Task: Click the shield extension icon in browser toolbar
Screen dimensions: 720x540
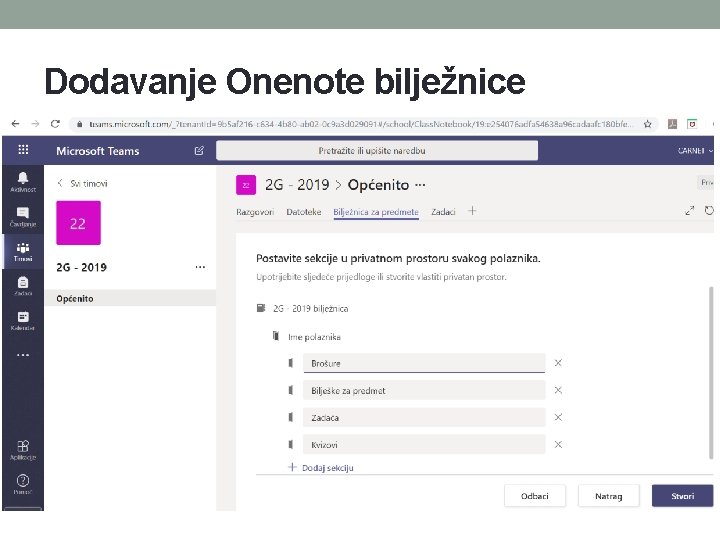Action: [692, 124]
